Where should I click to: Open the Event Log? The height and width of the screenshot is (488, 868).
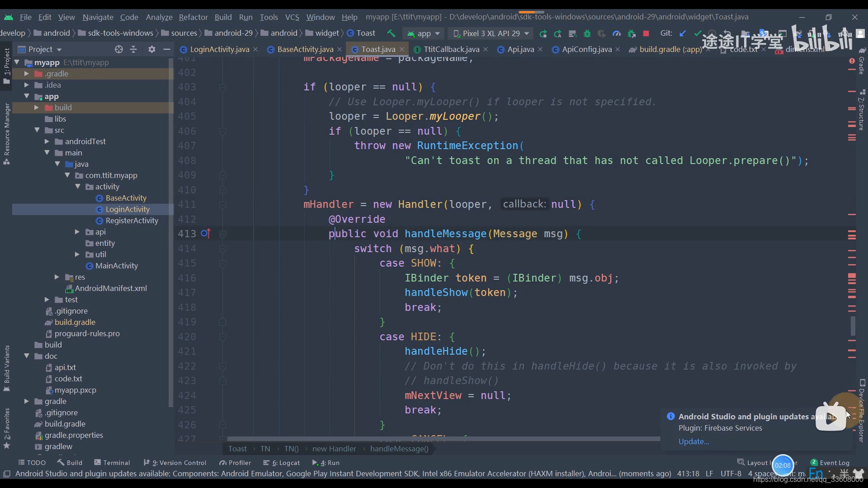(830, 463)
